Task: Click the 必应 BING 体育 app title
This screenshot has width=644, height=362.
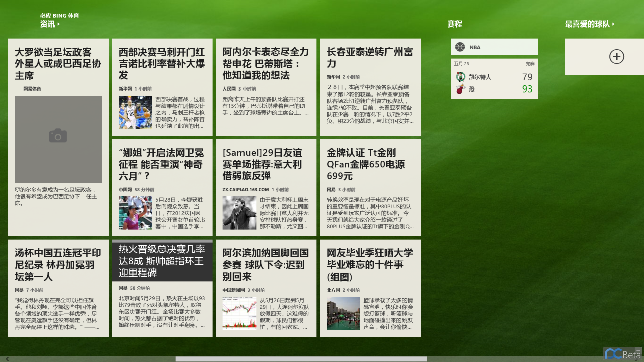Action: pyautogui.click(x=60, y=15)
